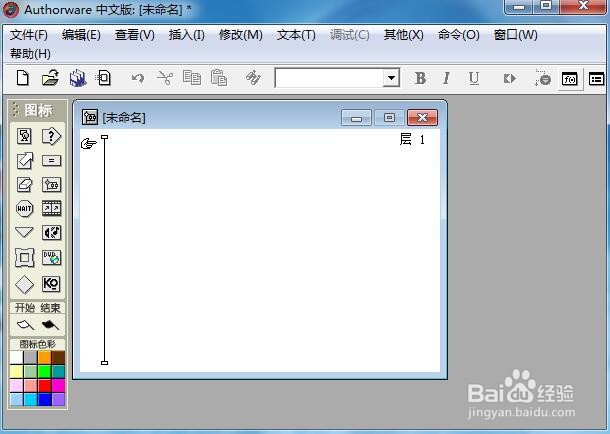This screenshot has height=434, width=610.
Task: Open the Functions f() window icon
Action: click(570, 79)
